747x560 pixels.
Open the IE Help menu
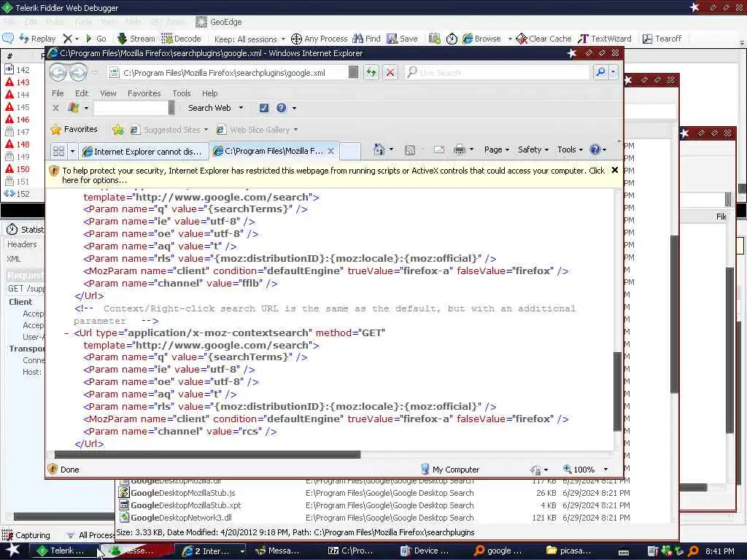(x=209, y=93)
